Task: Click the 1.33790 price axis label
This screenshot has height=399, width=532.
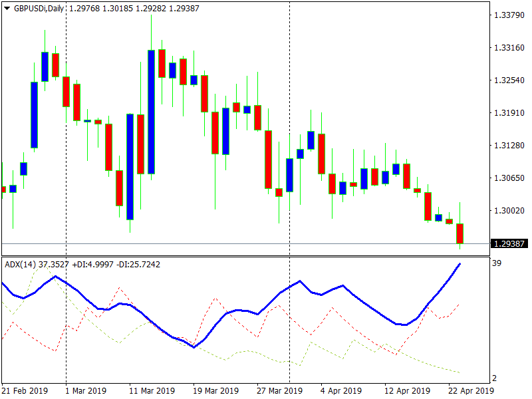Action: click(x=509, y=15)
